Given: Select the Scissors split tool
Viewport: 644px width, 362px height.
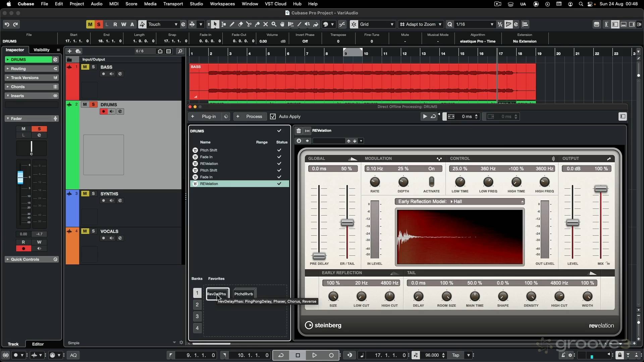Looking at the screenshot, I should pyautogui.click(x=249, y=24).
